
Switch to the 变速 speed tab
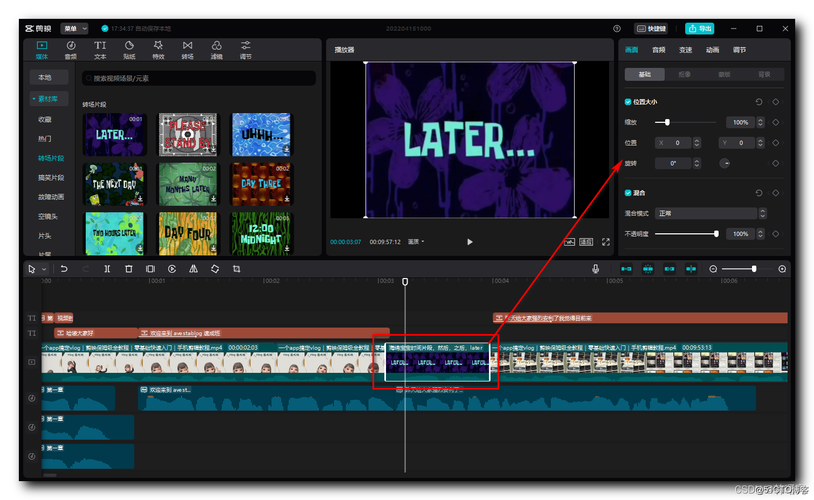click(686, 50)
